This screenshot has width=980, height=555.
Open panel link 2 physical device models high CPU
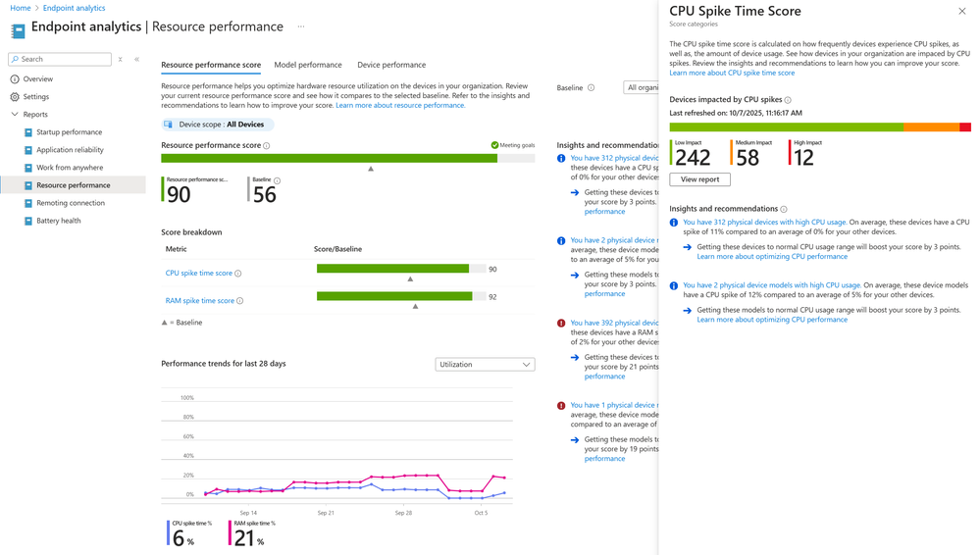tap(772, 285)
